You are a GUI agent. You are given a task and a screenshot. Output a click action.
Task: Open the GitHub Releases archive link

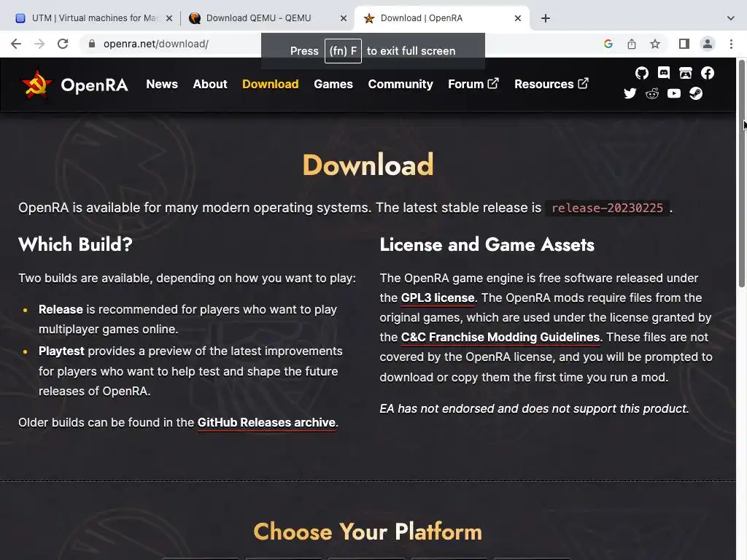[x=266, y=422]
